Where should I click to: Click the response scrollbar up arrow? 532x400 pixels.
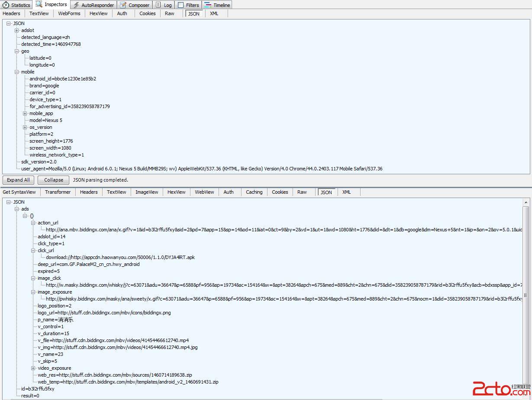pyautogui.click(x=526, y=202)
